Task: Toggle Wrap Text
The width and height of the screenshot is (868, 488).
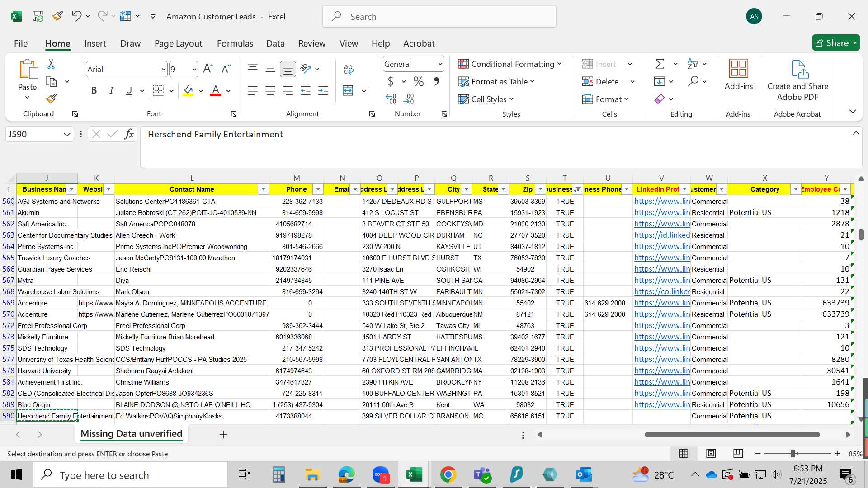Action: 349,69
